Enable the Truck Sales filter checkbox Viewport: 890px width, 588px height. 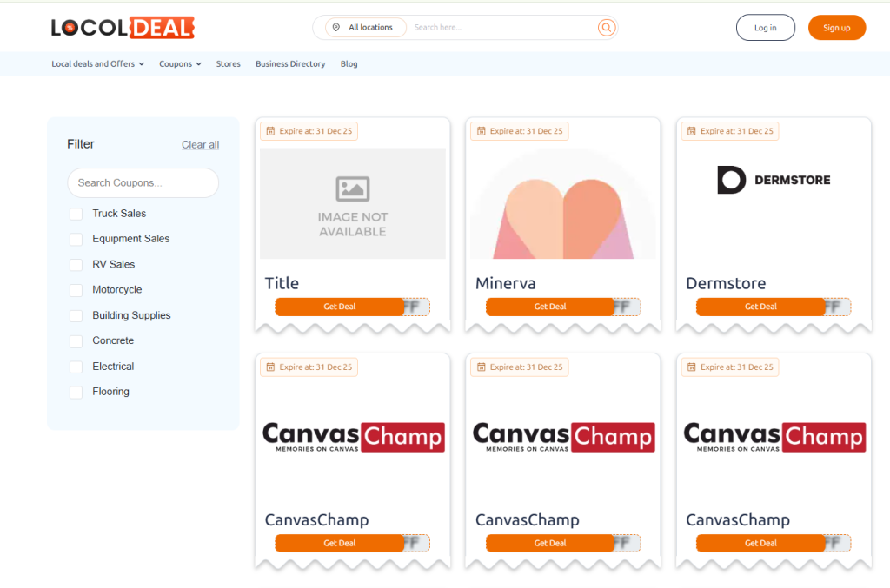point(76,214)
